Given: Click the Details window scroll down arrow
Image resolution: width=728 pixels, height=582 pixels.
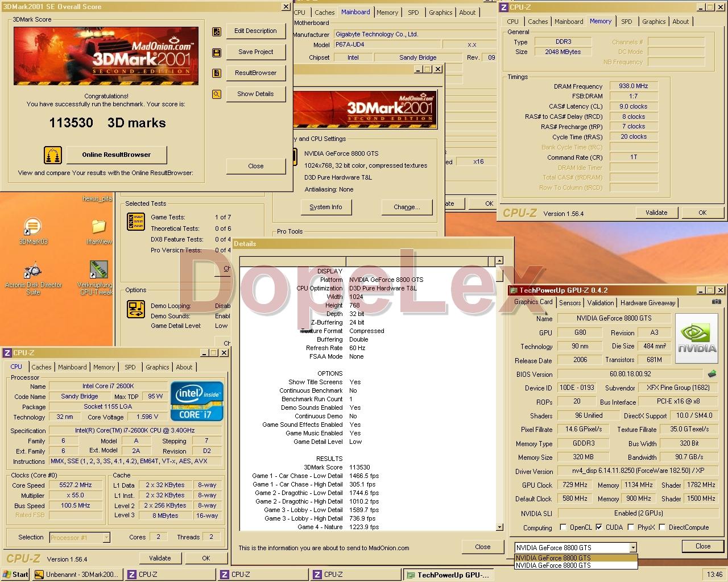Looking at the screenshot, I should [499, 527].
